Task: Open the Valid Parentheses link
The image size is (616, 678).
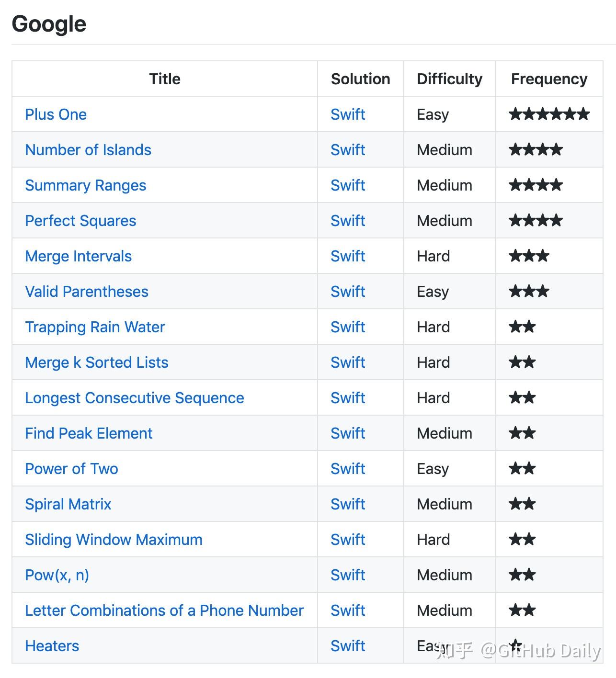Action: click(87, 292)
